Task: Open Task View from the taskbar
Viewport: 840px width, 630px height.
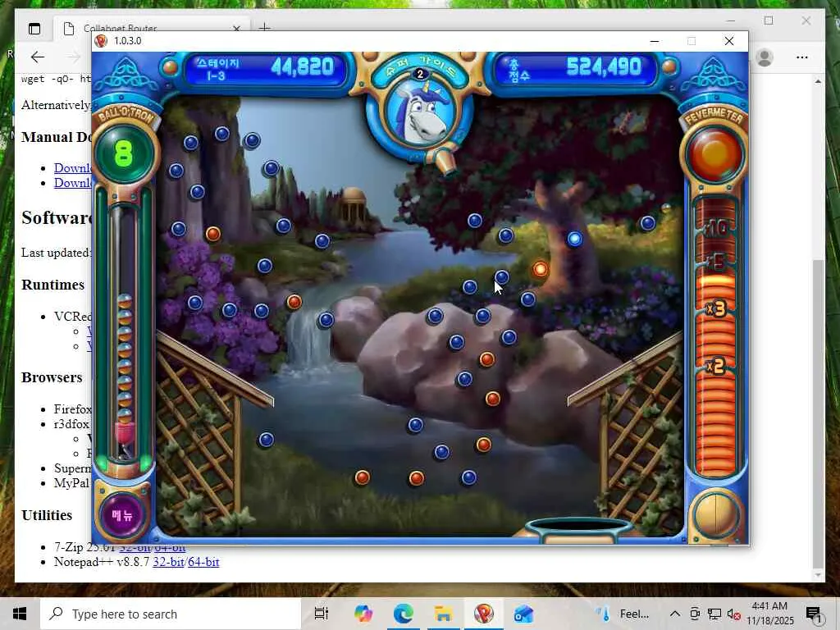Action: coord(322,614)
